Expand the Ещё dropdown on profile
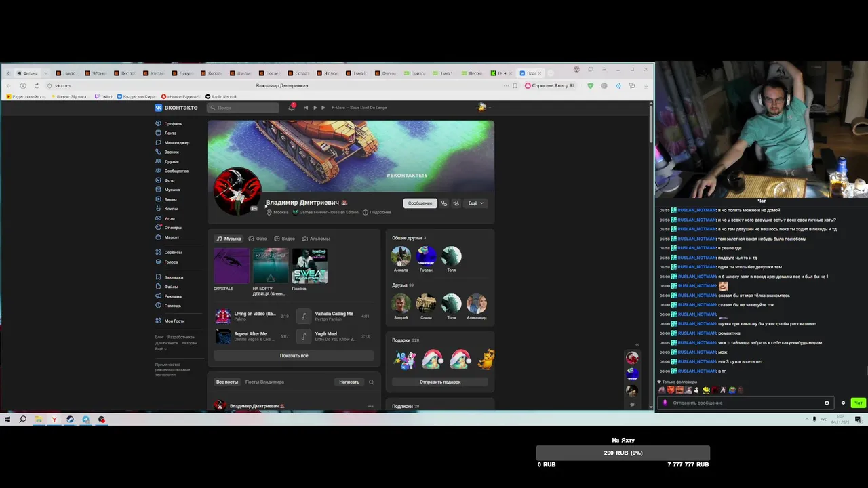Screen dimensions: 868x488 click(x=475, y=203)
